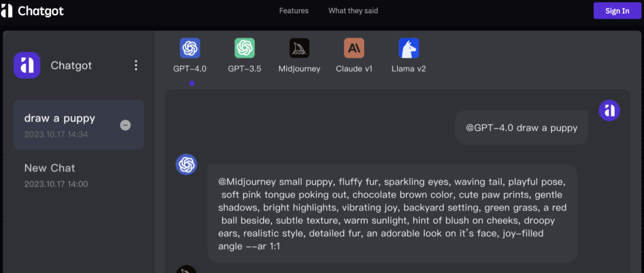Open the Features link
Screen dimensions: 644x273
coord(294,11)
